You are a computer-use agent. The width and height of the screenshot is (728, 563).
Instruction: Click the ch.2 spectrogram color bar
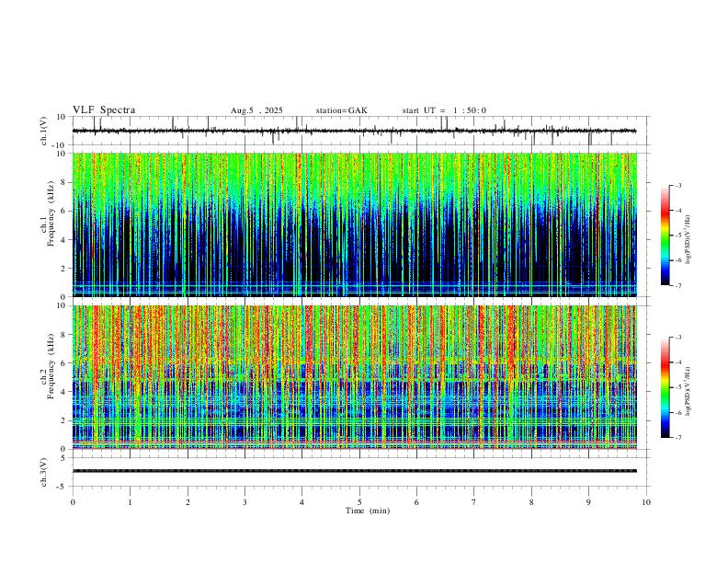665,387
